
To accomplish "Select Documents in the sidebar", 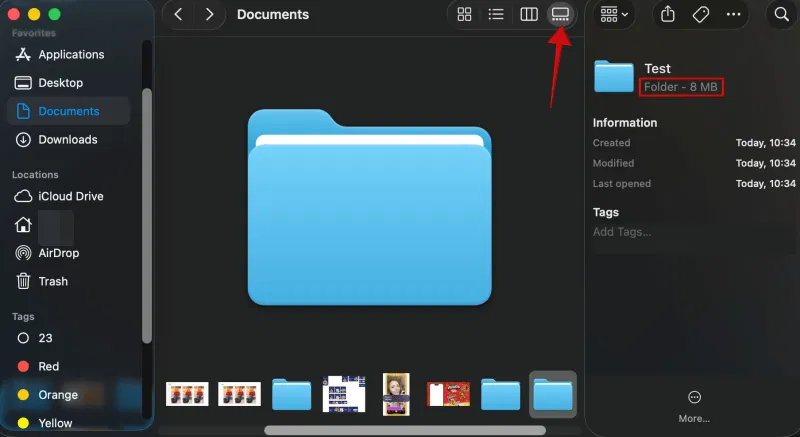I will [68, 111].
